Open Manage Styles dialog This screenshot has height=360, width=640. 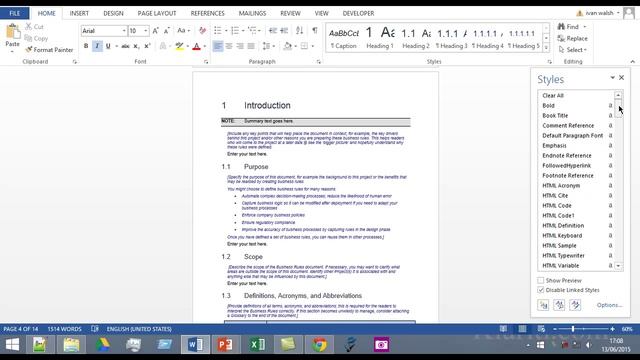point(576,305)
